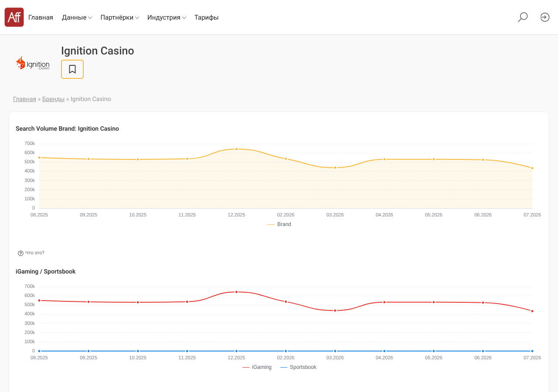Click the question mark help icon

20,253
